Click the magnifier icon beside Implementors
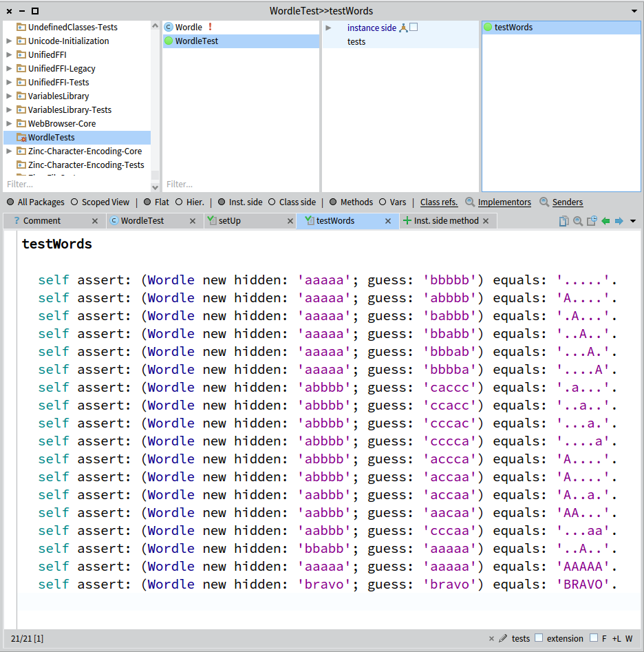This screenshot has height=652, width=644. (x=470, y=202)
